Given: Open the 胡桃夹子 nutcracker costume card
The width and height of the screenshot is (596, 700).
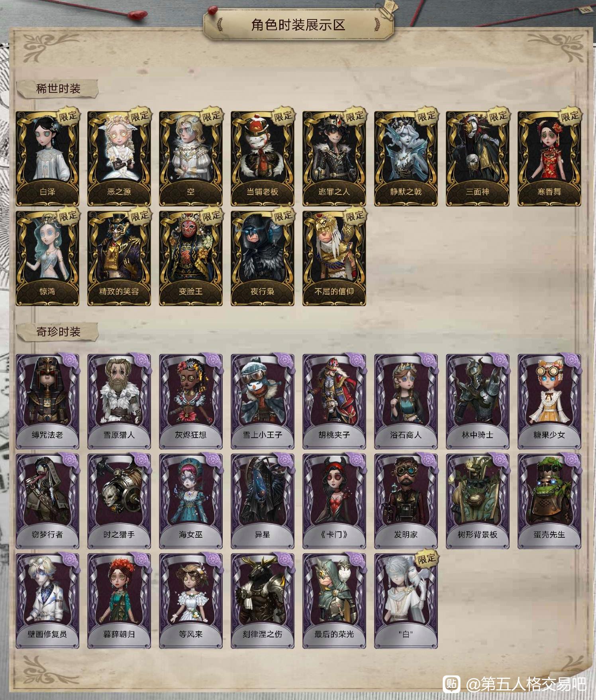Looking at the screenshot, I should [x=334, y=401].
